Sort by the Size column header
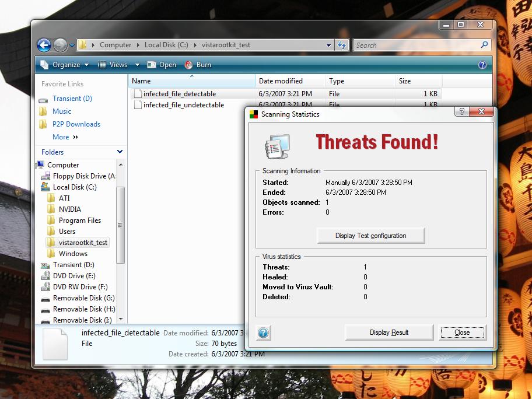This screenshot has width=532, height=399. point(419,80)
